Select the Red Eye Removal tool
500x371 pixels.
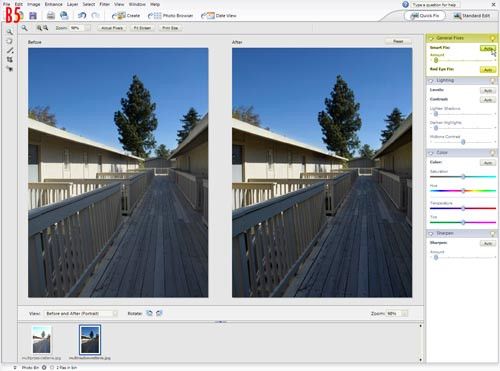click(x=10, y=69)
